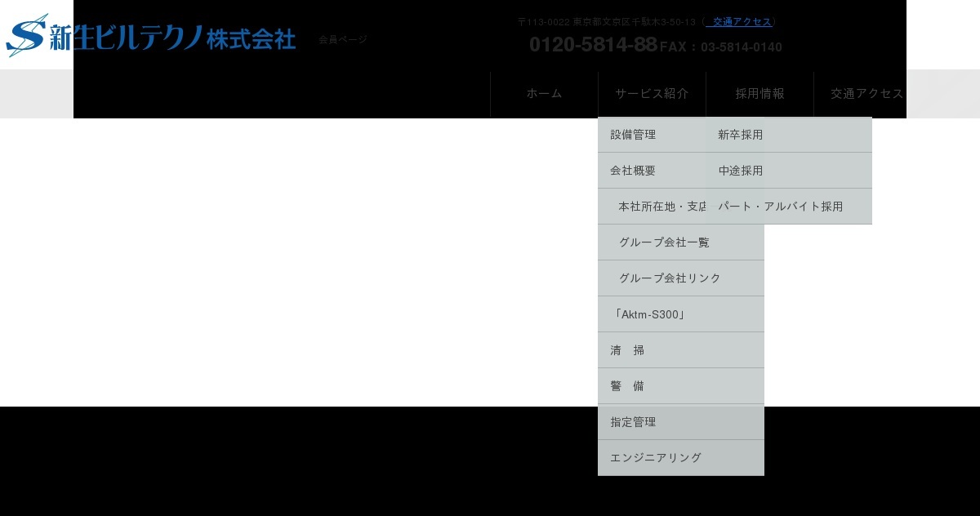Go to the ホーム navigation item
The height and width of the screenshot is (516, 980).
[x=544, y=94]
